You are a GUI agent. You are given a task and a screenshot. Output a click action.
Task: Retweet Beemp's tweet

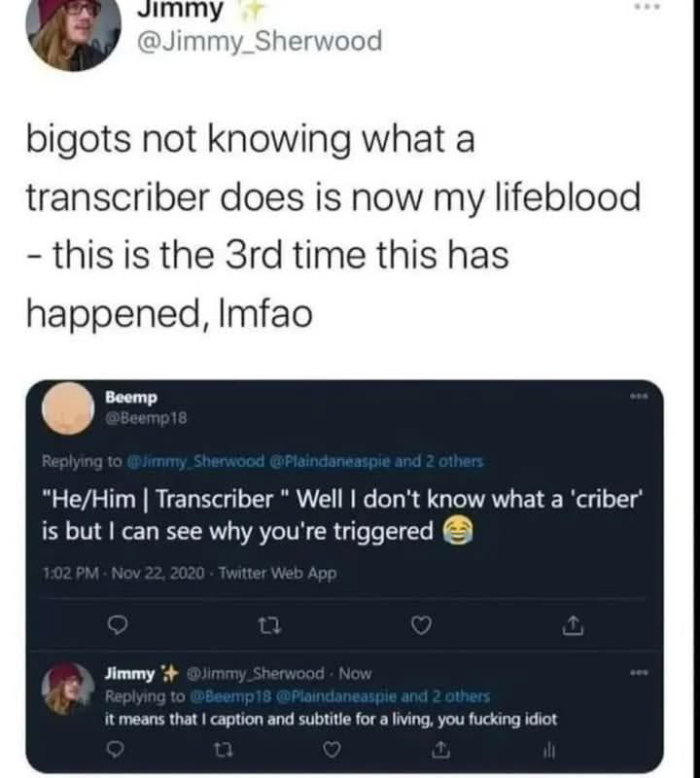tap(271, 626)
